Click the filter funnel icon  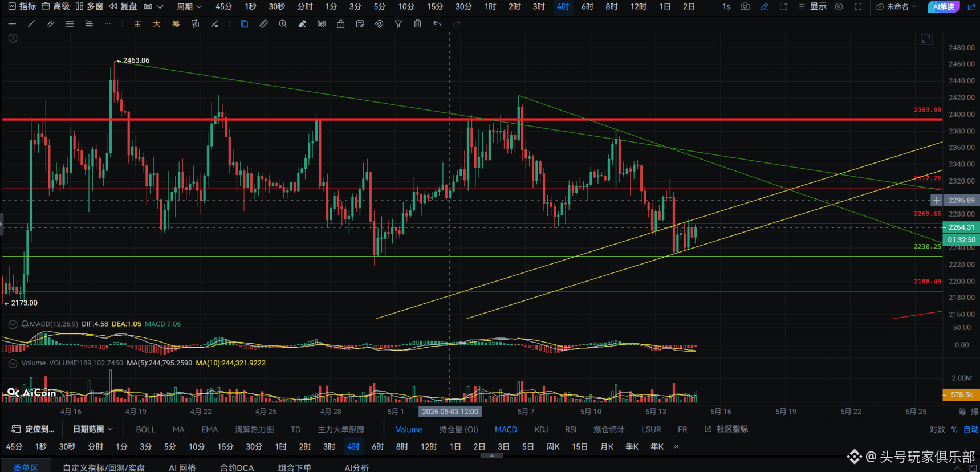[x=398, y=24]
